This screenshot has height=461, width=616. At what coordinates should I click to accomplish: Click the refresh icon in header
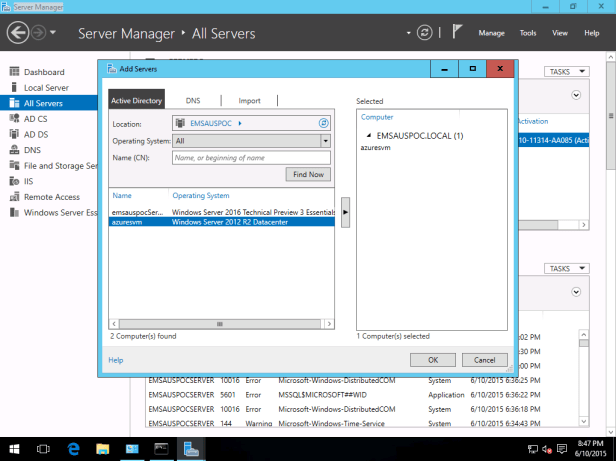tap(427, 33)
